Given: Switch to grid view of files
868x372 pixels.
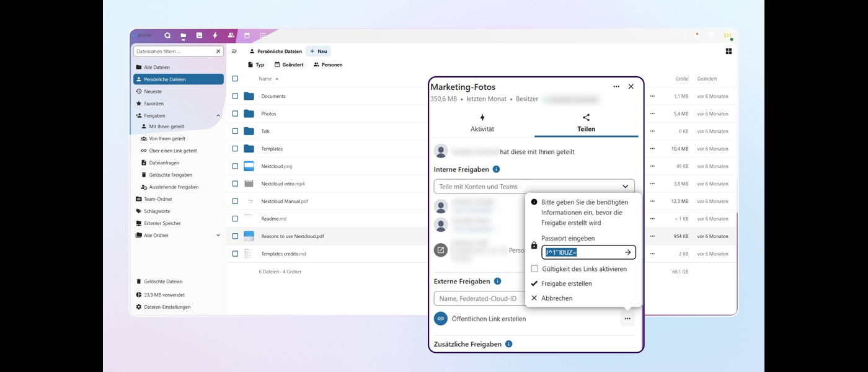Looking at the screenshot, I should [728, 51].
